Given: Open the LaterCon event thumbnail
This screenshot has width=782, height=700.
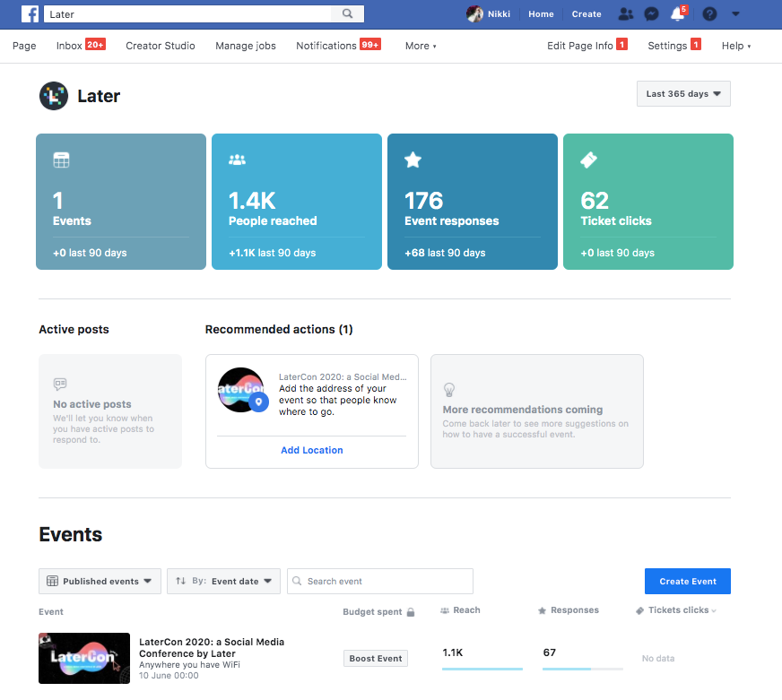Looking at the screenshot, I should 84,658.
